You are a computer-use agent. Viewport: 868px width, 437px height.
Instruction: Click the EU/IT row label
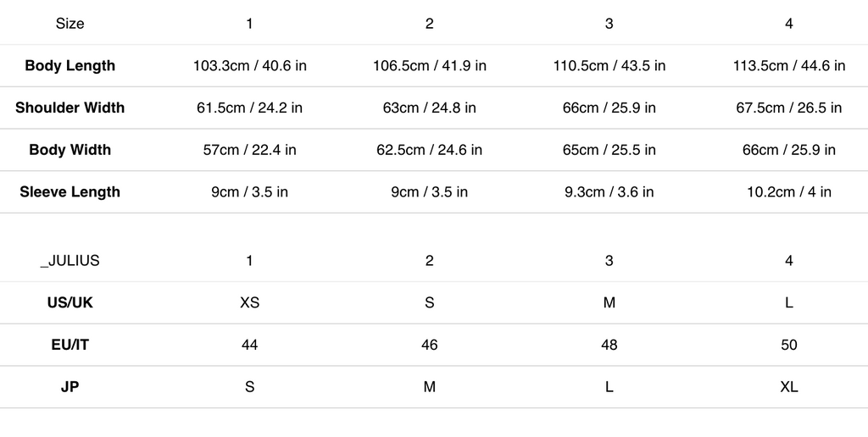pyautogui.click(x=70, y=346)
